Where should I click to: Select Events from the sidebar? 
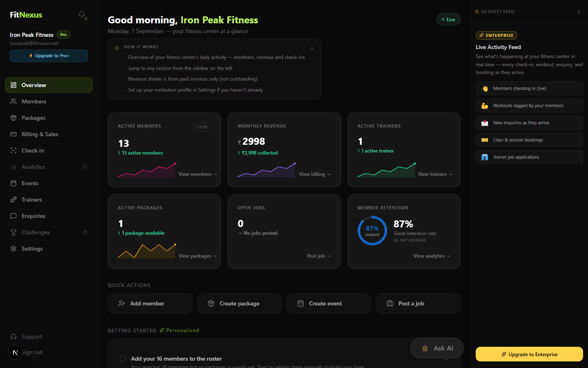pyautogui.click(x=49, y=183)
